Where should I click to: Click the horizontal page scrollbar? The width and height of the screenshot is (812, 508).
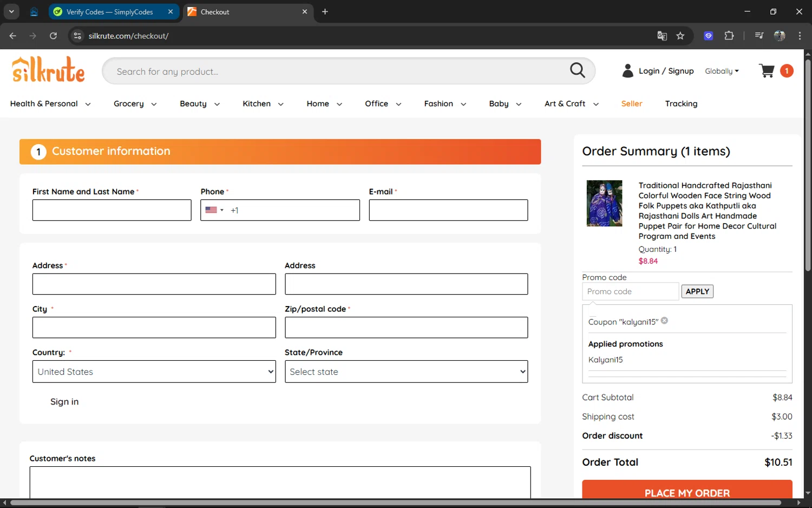coord(395,503)
